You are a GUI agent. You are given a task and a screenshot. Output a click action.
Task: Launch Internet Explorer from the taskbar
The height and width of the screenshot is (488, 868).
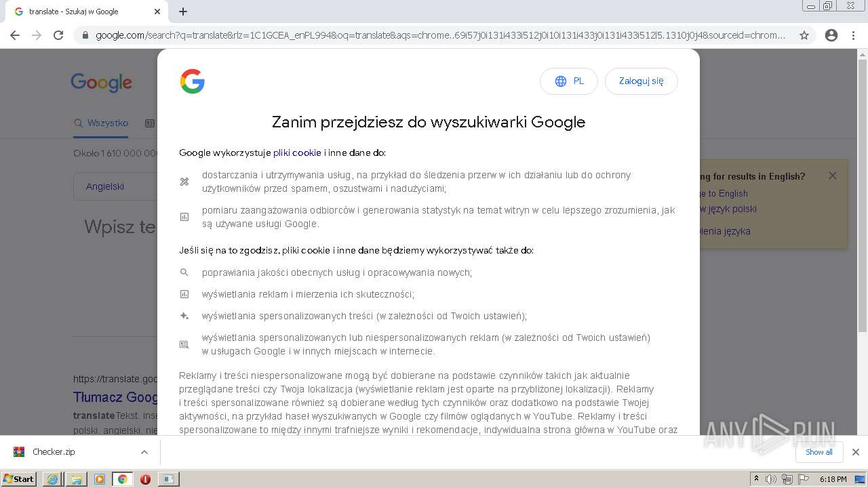click(x=52, y=479)
